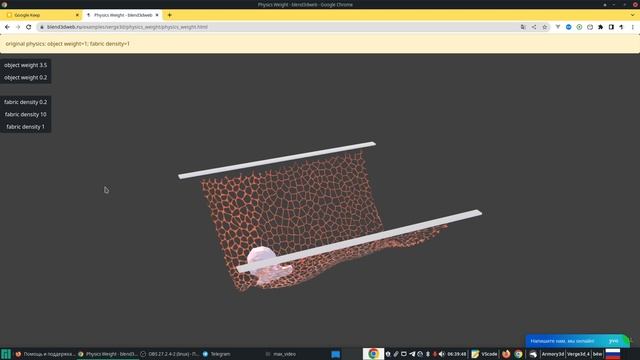Expand the tab search chevron
Screen dimensions: 640x360
pos(633,15)
